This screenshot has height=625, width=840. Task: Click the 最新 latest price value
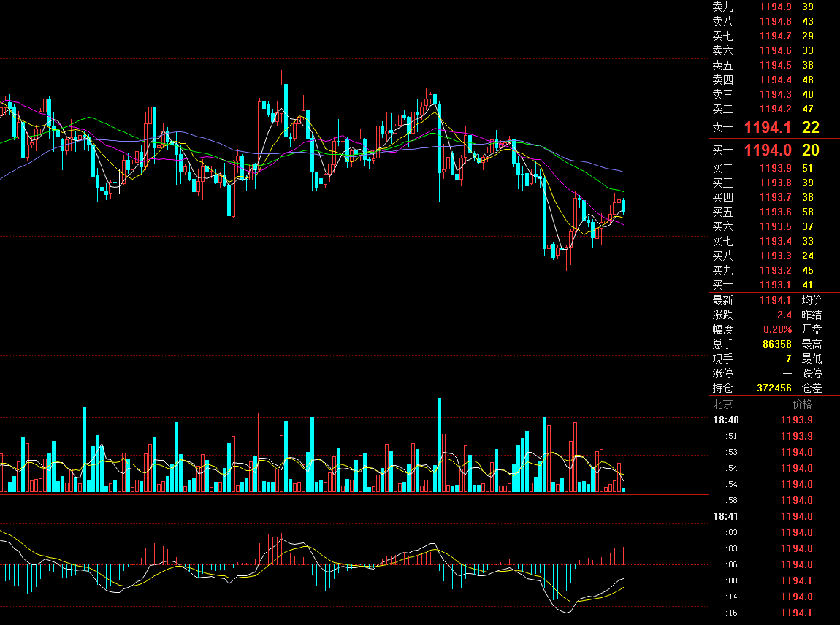775,300
